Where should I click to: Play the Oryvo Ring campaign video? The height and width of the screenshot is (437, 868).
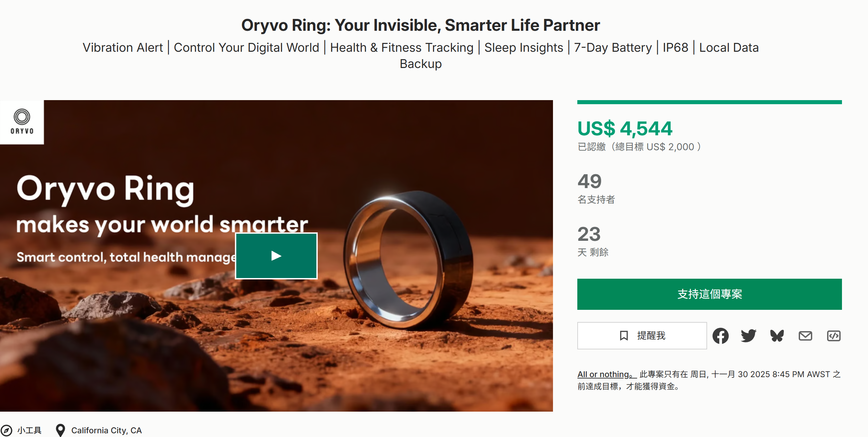(x=276, y=256)
